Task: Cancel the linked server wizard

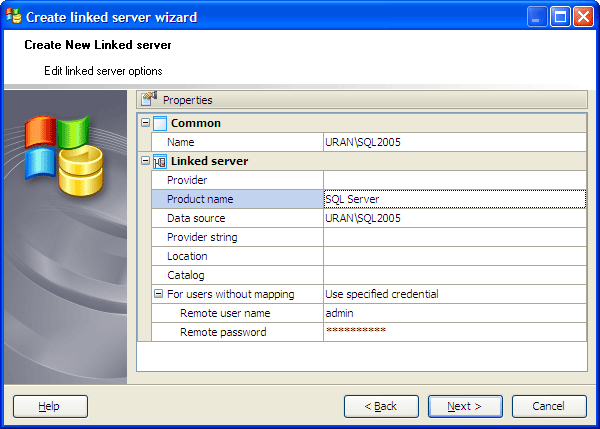Action: (x=549, y=406)
